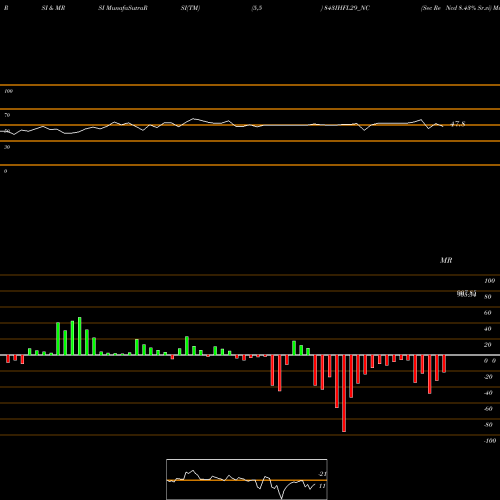Image resolution: width=500 pixels, height=500 pixels.
Task: Click the white RSI line's right end point
Action: 443,126
